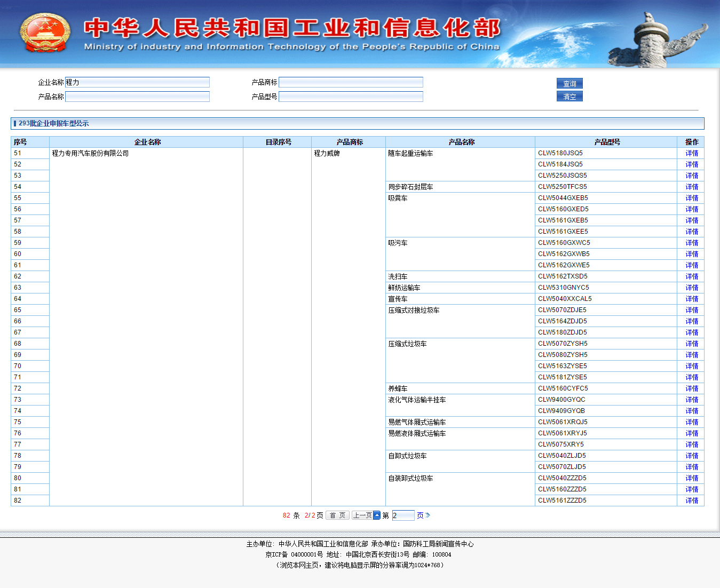Focus the 产品商标 input field
The image size is (720, 588).
[351, 82]
